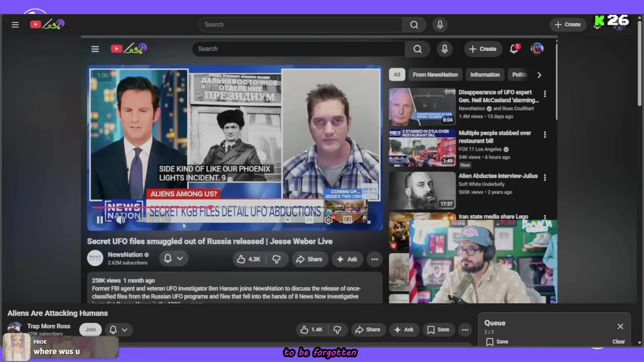The width and height of the screenshot is (644, 362).
Task: Open options for McCasland UFO expert video
Action: tap(544, 94)
